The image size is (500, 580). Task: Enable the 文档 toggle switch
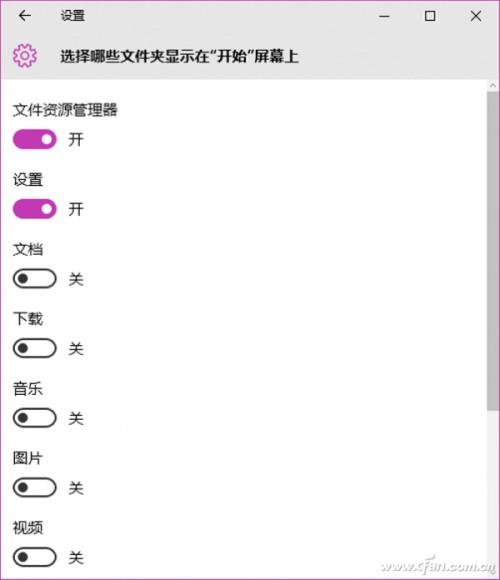(x=35, y=278)
